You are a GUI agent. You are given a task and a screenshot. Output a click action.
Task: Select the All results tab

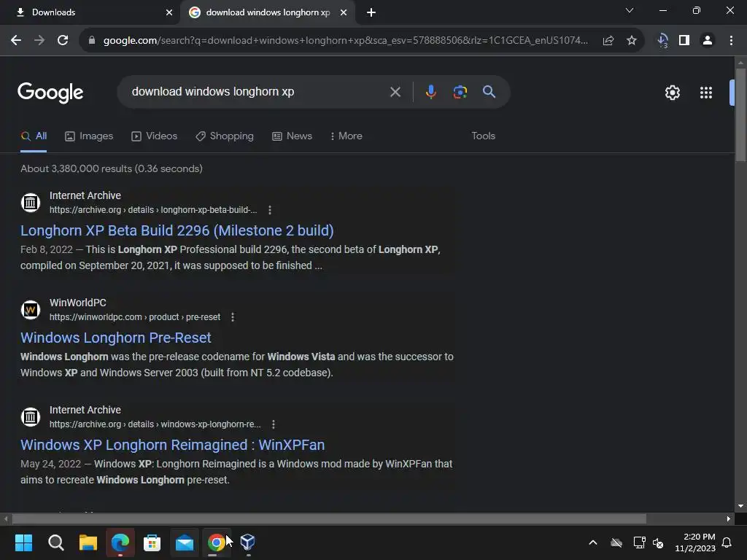tap(34, 136)
